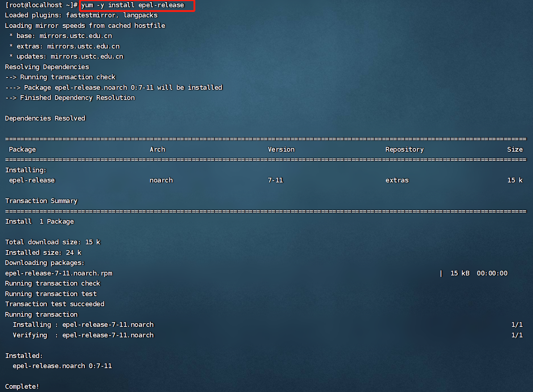The height and width of the screenshot is (392, 533).
Task: Click the 'Repository' column header
Action: 405,149
